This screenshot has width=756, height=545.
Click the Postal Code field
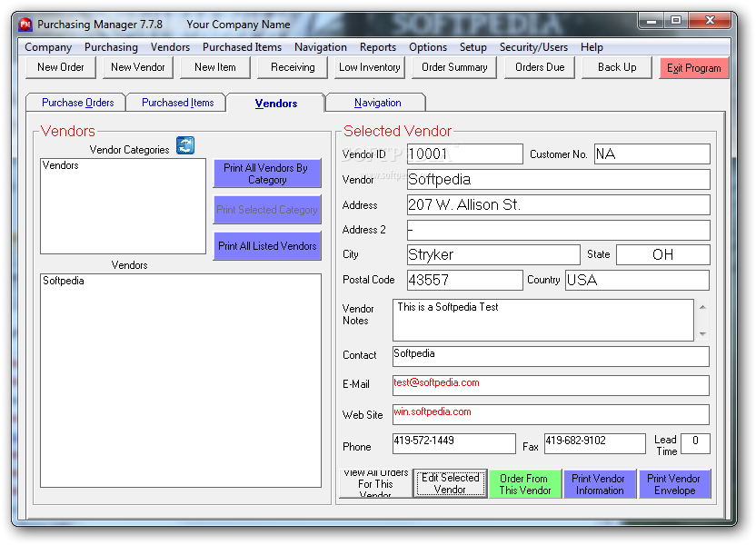pos(465,280)
